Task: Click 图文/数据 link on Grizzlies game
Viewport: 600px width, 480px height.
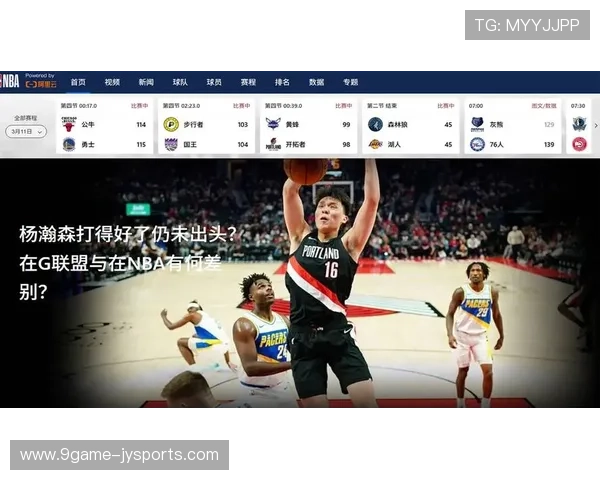Action: [x=543, y=105]
